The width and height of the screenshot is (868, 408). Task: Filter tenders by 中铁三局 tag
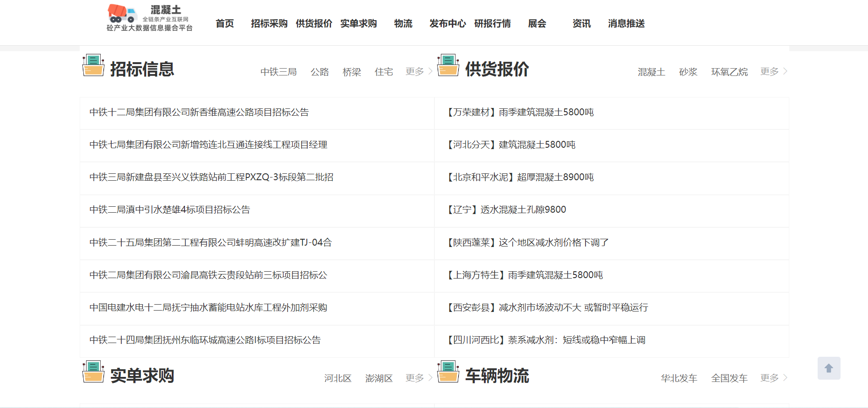point(278,72)
